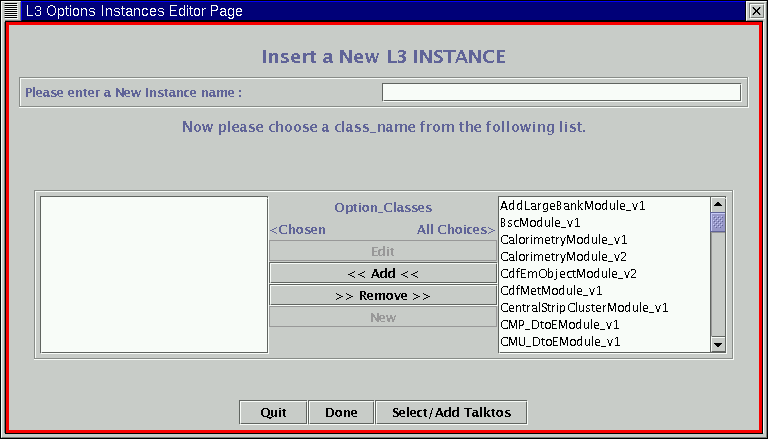The width and height of the screenshot is (768, 439).
Task: Choose CalorimetryModule_v2 class
Action: click(563, 257)
